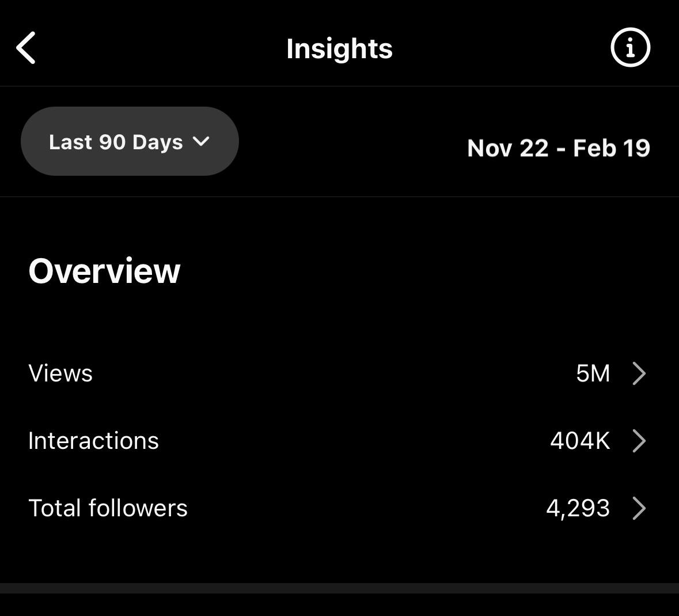Tap the back arrow icon
The height and width of the screenshot is (616, 679).
pos(26,48)
